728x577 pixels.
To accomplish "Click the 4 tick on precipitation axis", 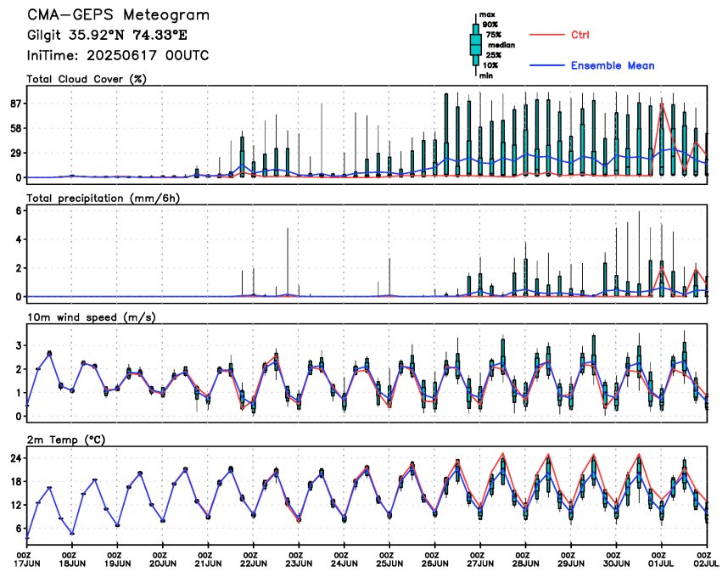I will pos(18,239).
